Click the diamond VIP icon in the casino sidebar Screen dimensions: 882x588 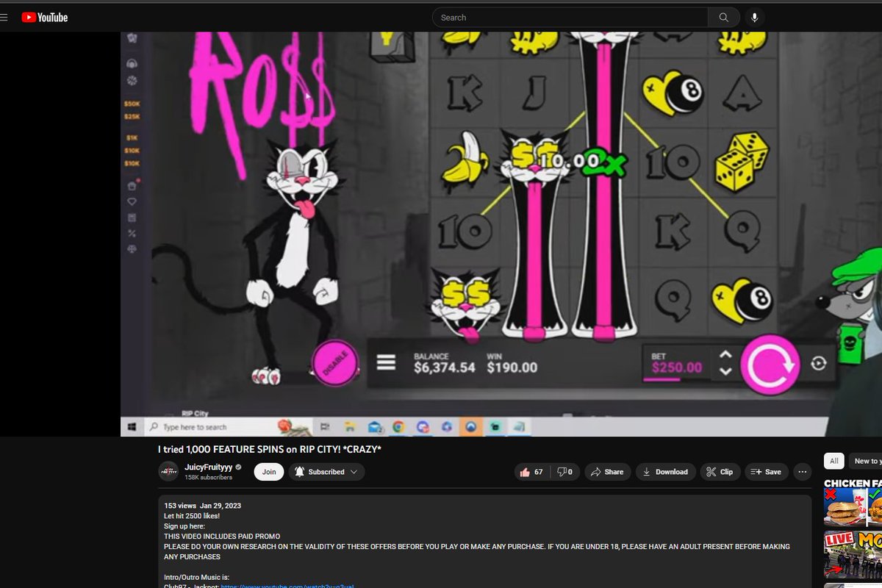click(132, 201)
